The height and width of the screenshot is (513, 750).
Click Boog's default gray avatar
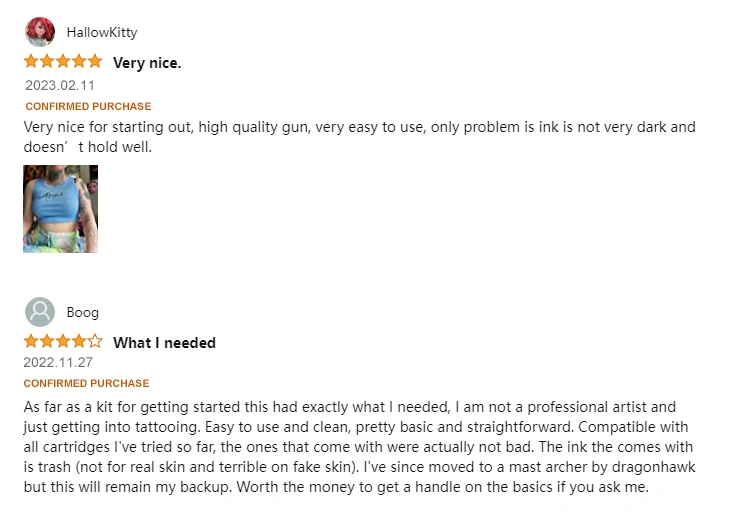(x=40, y=312)
